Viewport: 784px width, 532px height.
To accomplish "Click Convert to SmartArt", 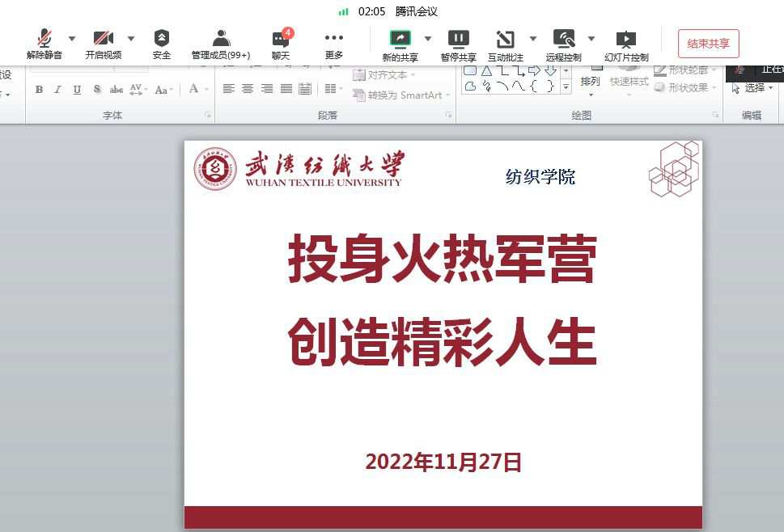I will coord(398,95).
